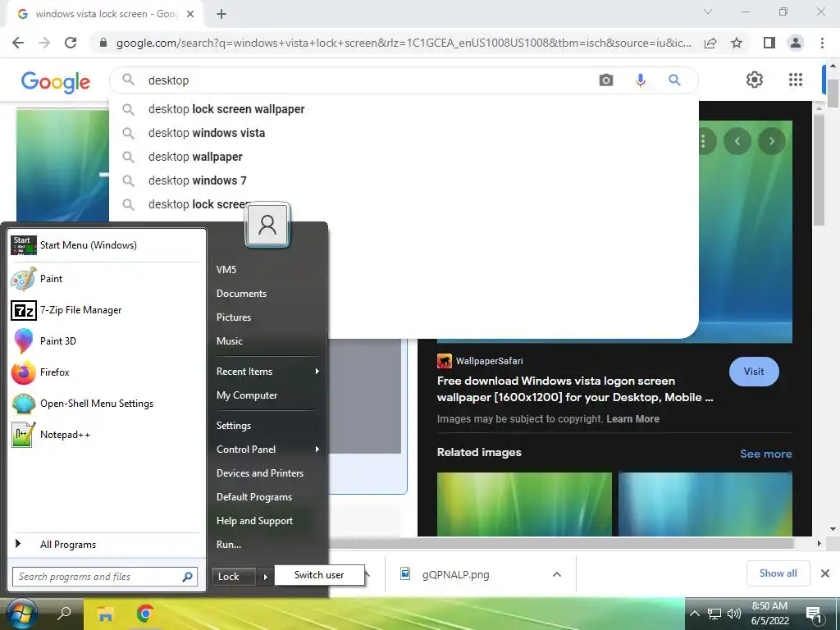Image resolution: width=840 pixels, height=630 pixels.
Task: Click the blue Google search button
Action: coord(674,80)
